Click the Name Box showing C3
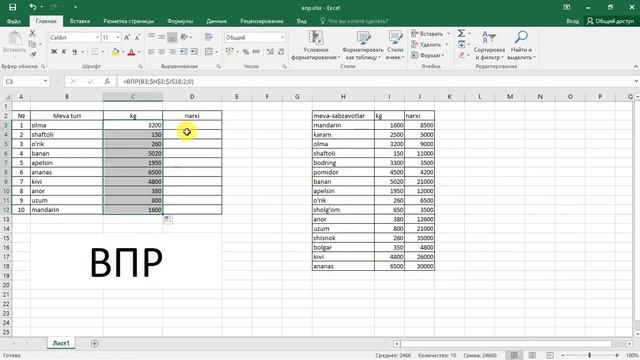 (x=26, y=82)
